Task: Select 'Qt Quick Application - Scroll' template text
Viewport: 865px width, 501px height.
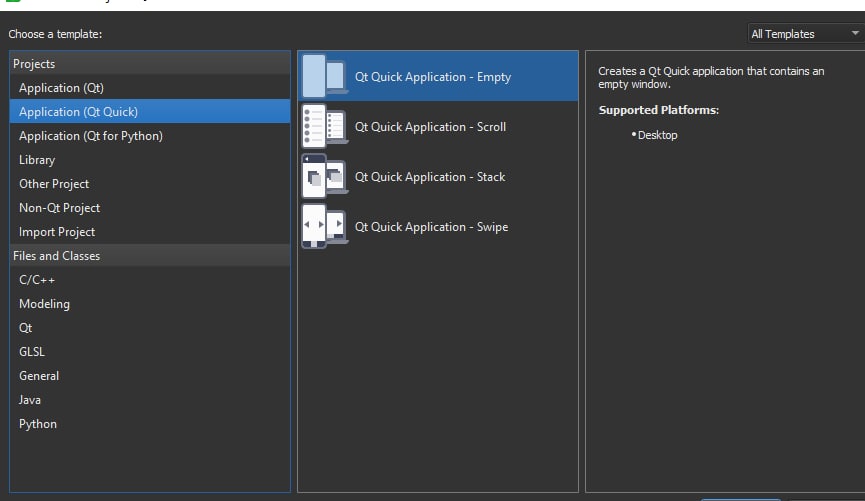Action: tap(430, 127)
